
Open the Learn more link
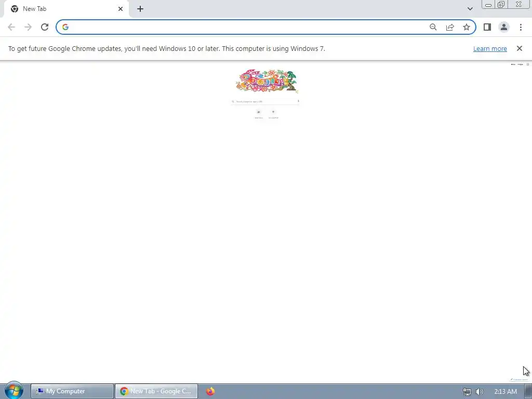click(490, 48)
